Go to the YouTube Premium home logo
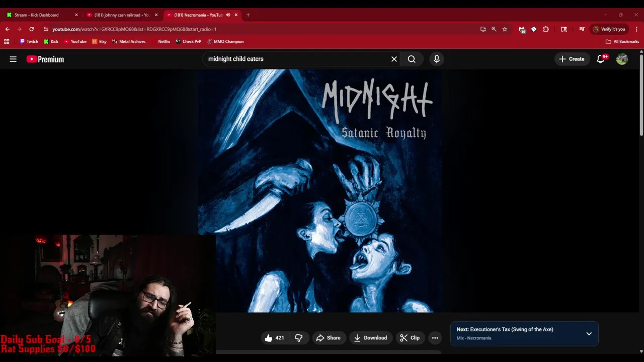The image size is (644, 362). pos(45,59)
